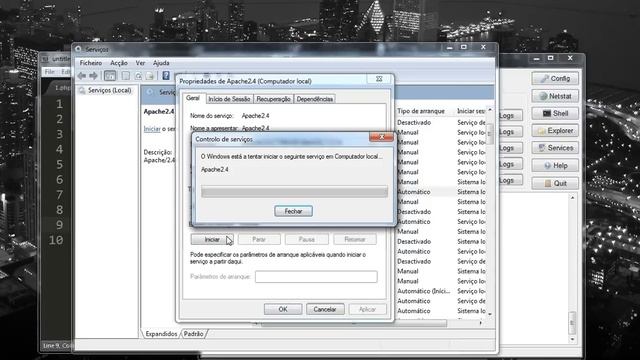This screenshot has width=640, height=360.
Task: Click the horizontal scrollbar right arrow
Action: (x=481, y=323)
